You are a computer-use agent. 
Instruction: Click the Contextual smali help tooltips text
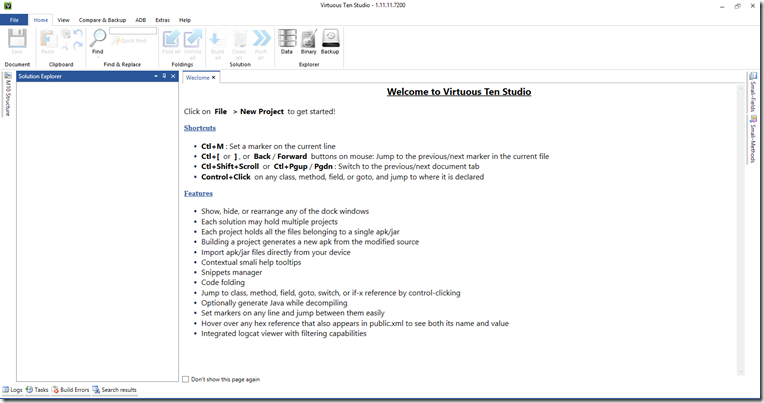coord(251,262)
